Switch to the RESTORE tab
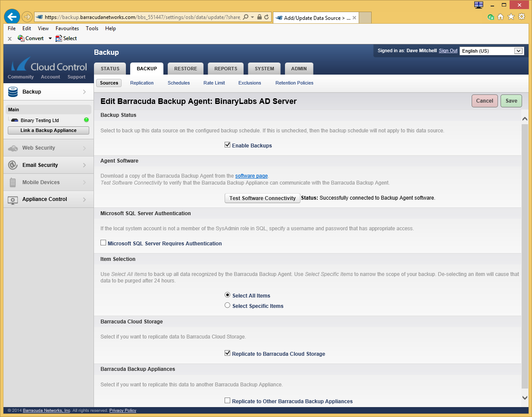 pyautogui.click(x=185, y=69)
